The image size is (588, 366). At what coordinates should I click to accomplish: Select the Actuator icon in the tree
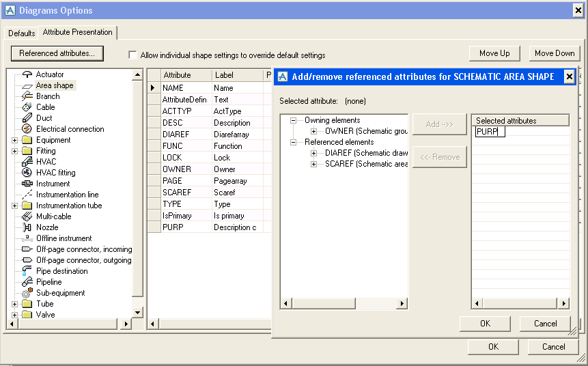[x=27, y=74]
